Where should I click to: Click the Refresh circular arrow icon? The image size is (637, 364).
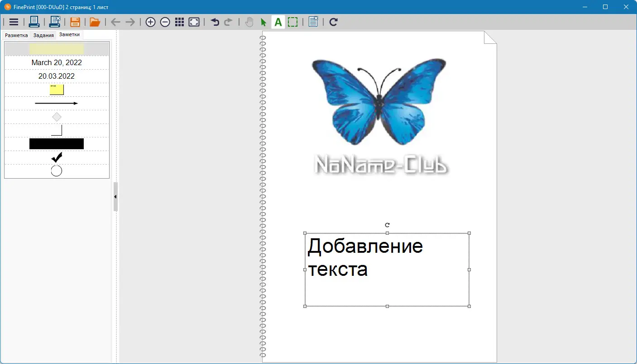(x=334, y=22)
